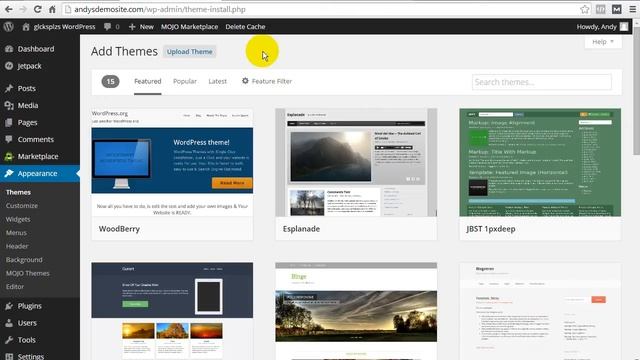The image size is (640, 360).
Task: Select the JBST 1pxdeep theme thumbnail
Action: (x=540, y=162)
